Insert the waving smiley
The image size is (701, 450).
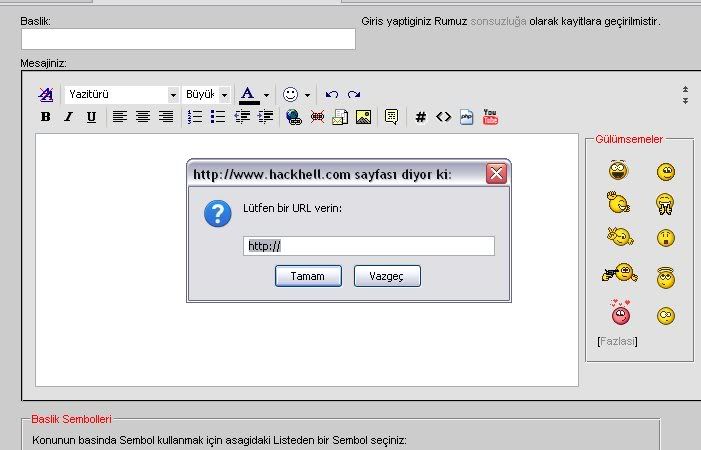pyautogui.click(x=618, y=202)
